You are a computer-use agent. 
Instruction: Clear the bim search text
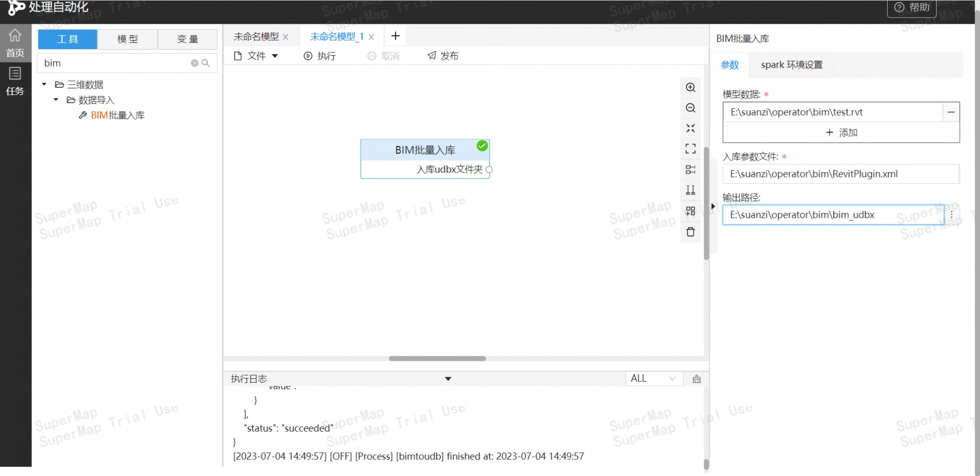coord(194,63)
